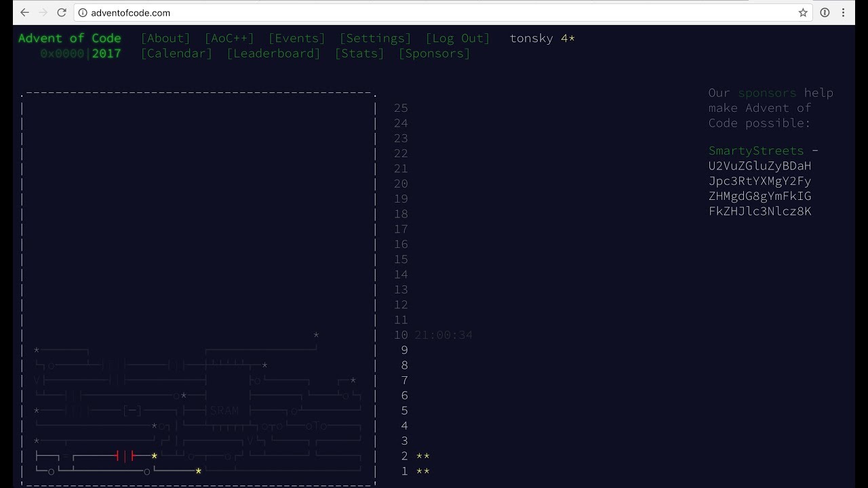868x488 pixels.
Task: Open the [About] page
Action: pyautogui.click(x=165, y=39)
